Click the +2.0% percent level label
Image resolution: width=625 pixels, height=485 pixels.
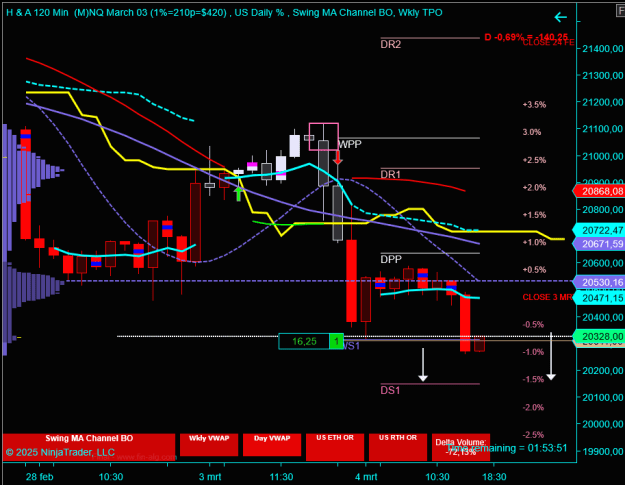534,187
